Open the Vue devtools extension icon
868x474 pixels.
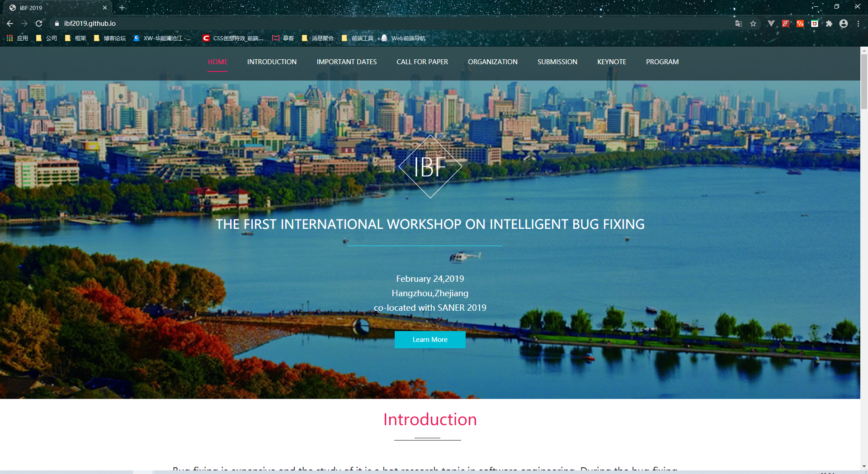[x=771, y=24]
